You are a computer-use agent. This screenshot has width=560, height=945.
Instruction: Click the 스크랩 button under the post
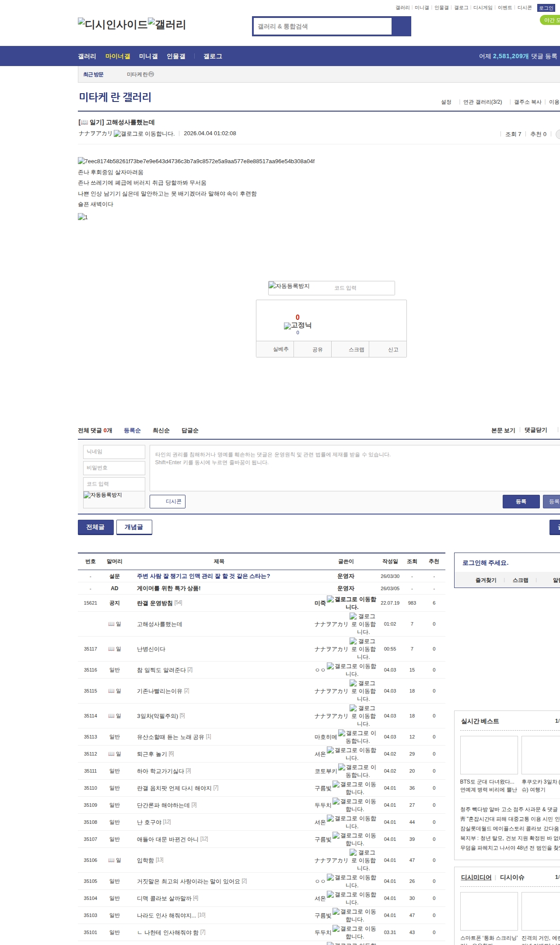pos(350,349)
